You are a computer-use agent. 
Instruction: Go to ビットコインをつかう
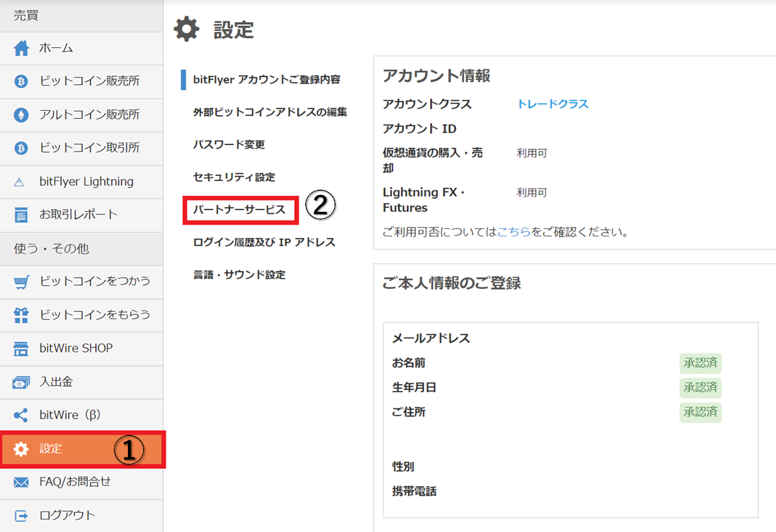click(81, 282)
